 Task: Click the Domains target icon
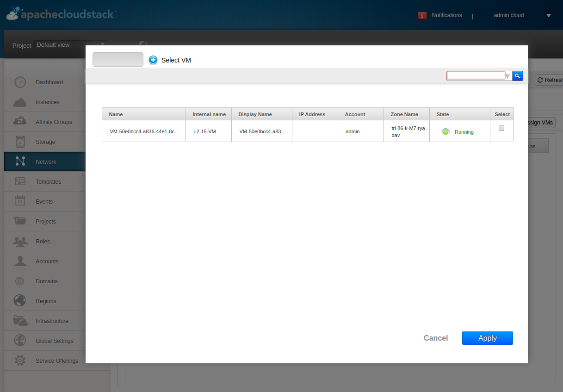coord(20,281)
